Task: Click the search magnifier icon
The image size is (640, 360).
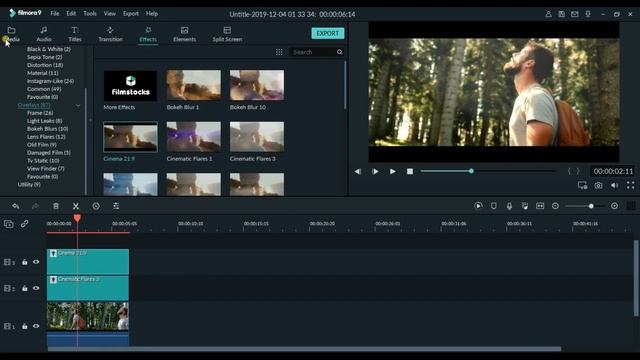Action: 340,52
